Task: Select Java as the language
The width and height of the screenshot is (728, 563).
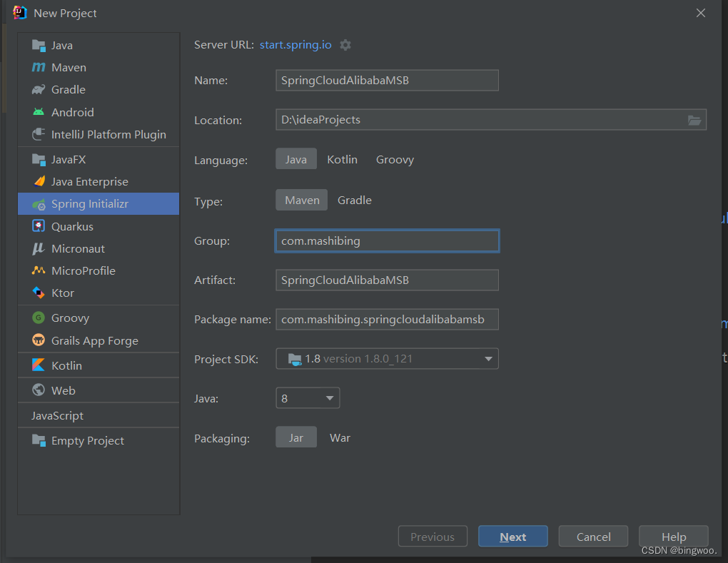Action: click(x=295, y=159)
